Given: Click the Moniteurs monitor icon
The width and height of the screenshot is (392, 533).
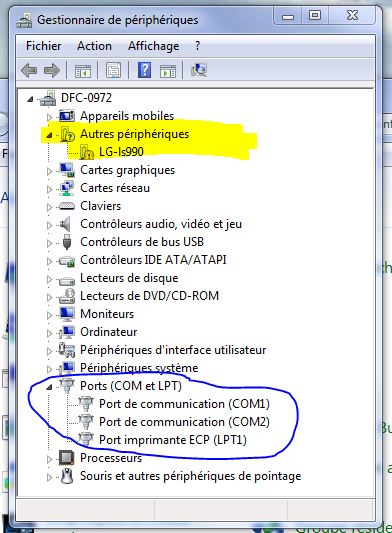Looking at the screenshot, I should (x=67, y=314).
